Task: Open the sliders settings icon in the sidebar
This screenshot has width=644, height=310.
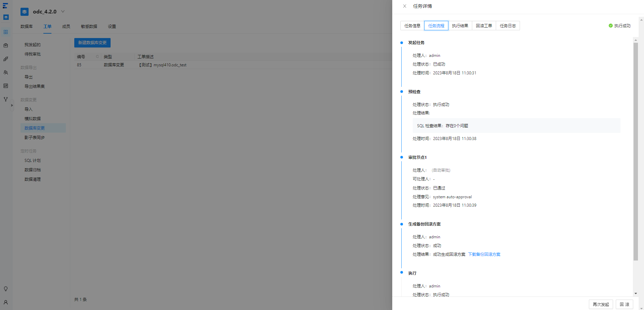Action: (x=6, y=86)
